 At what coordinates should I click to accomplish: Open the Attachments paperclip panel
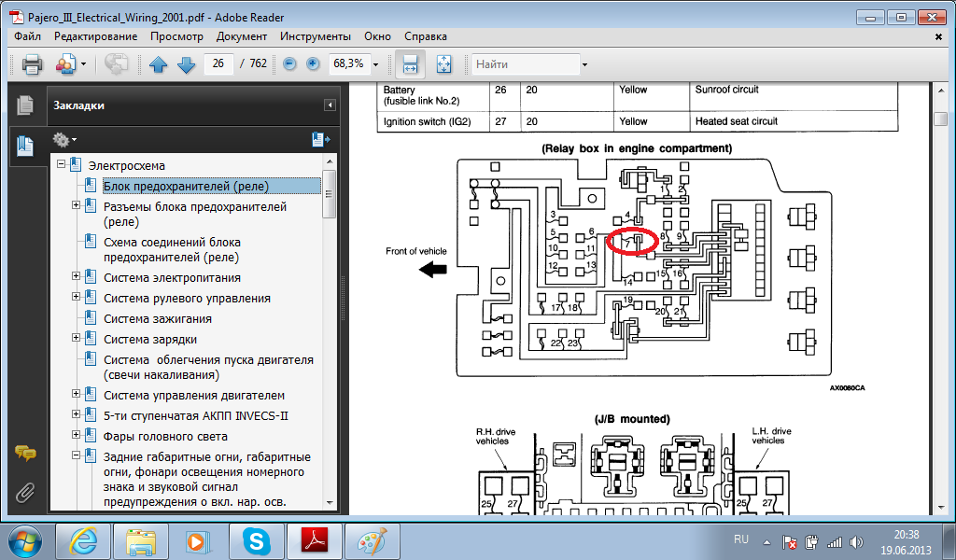pos(25,492)
